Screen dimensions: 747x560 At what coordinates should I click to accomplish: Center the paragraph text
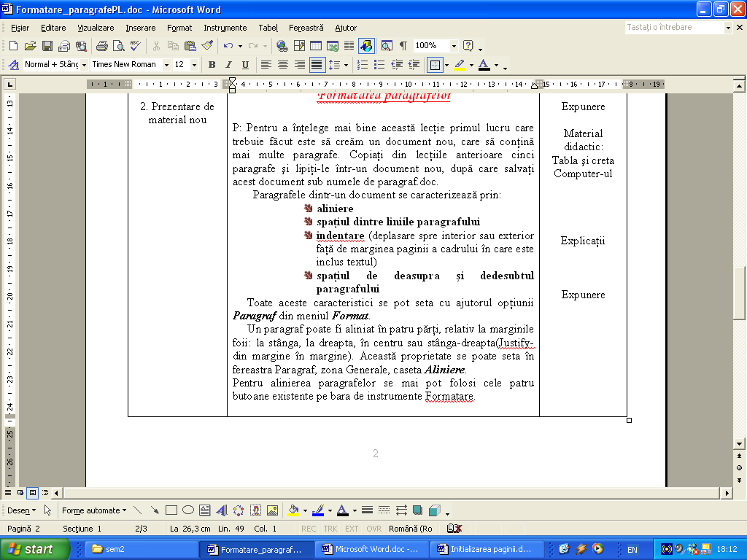[x=283, y=65]
